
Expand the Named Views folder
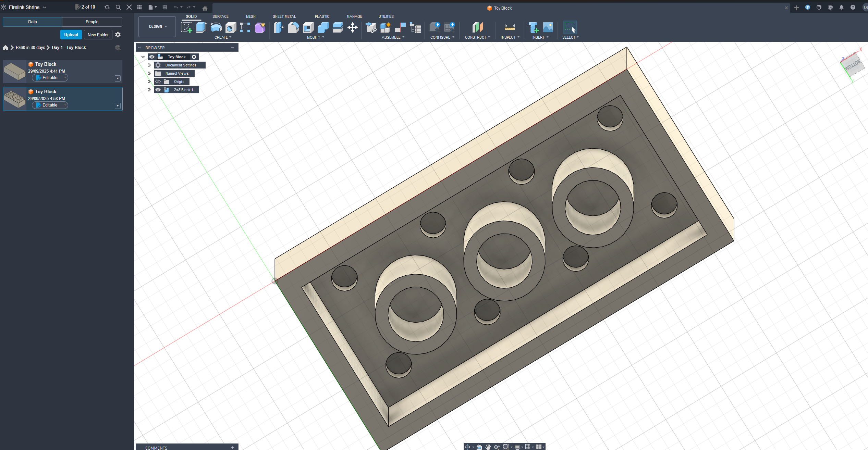pyautogui.click(x=149, y=73)
